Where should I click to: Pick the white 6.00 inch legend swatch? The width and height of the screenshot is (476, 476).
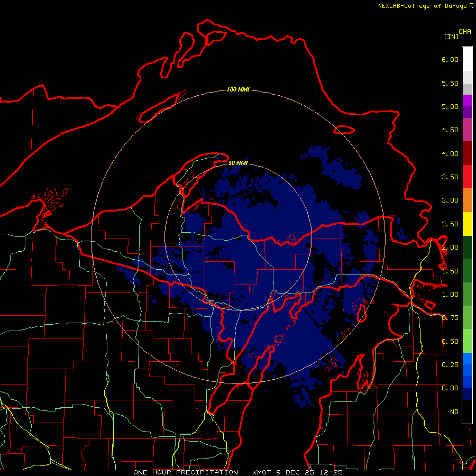(467, 59)
